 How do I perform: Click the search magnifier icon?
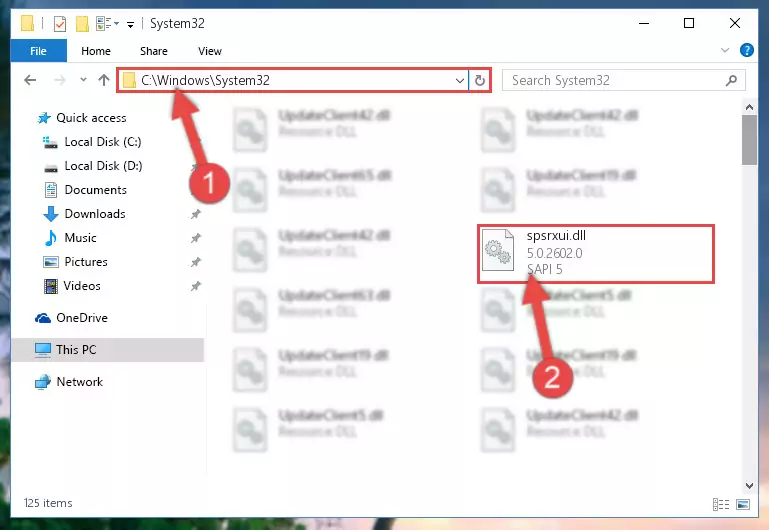tap(731, 80)
